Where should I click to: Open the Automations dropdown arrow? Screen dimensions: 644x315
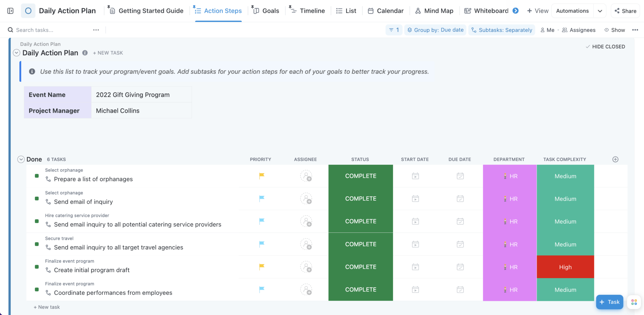click(600, 11)
